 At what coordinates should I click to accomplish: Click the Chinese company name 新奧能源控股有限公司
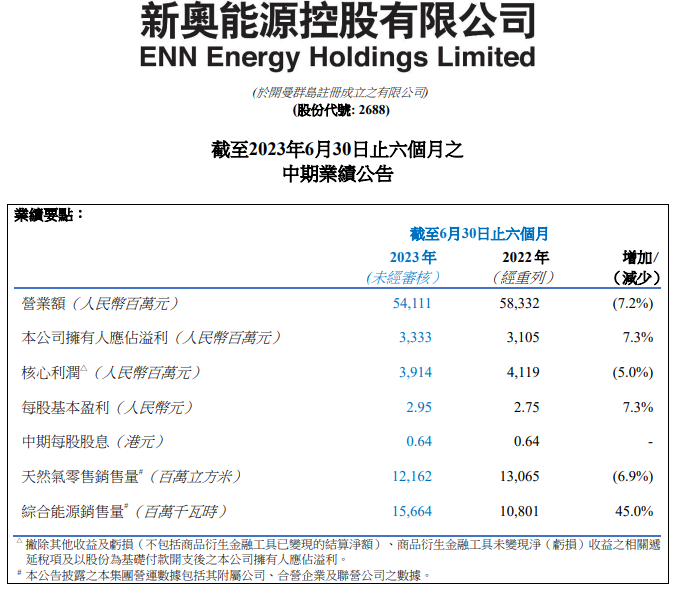pos(338,21)
